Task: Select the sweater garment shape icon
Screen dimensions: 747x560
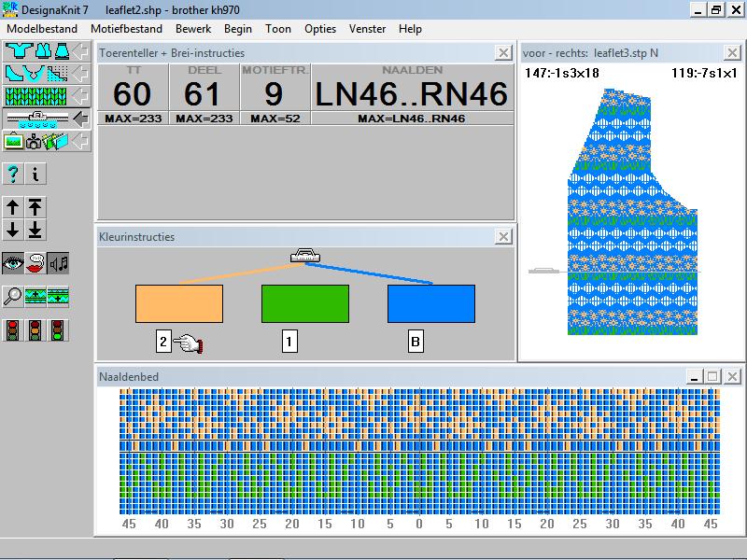Action: coord(14,49)
